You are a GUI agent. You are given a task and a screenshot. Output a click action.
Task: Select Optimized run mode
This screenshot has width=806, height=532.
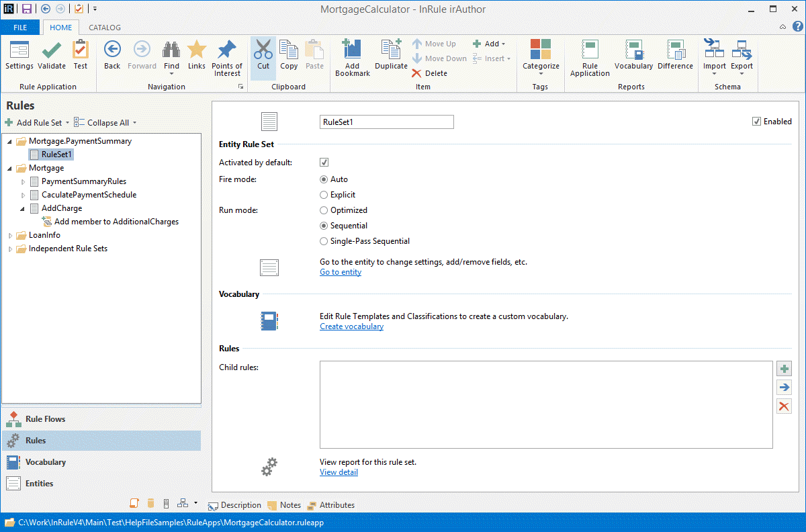[324, 210]
